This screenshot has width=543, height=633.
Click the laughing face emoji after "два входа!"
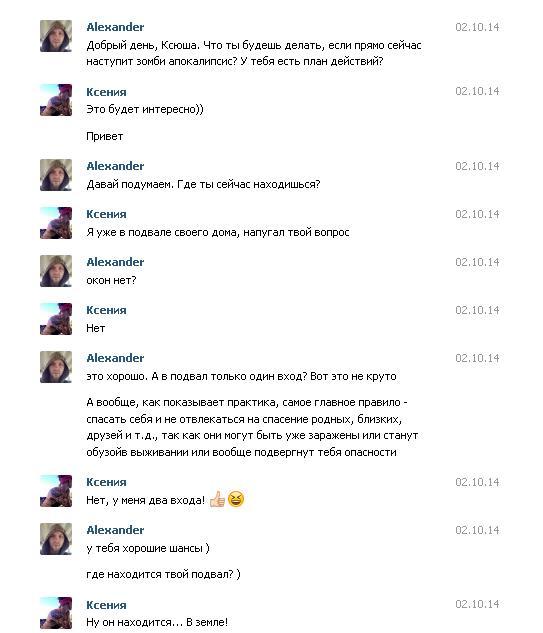coord(236,499)
